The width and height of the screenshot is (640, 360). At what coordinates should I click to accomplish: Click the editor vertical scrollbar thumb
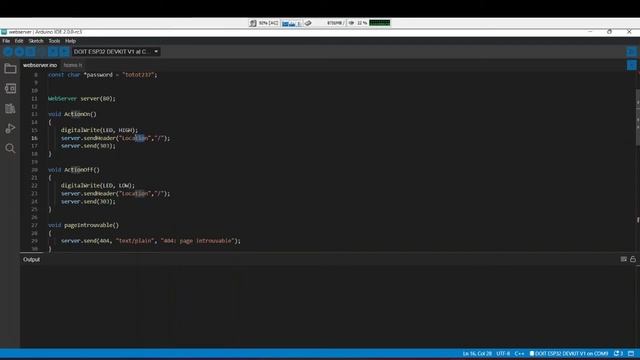(638, 117)
